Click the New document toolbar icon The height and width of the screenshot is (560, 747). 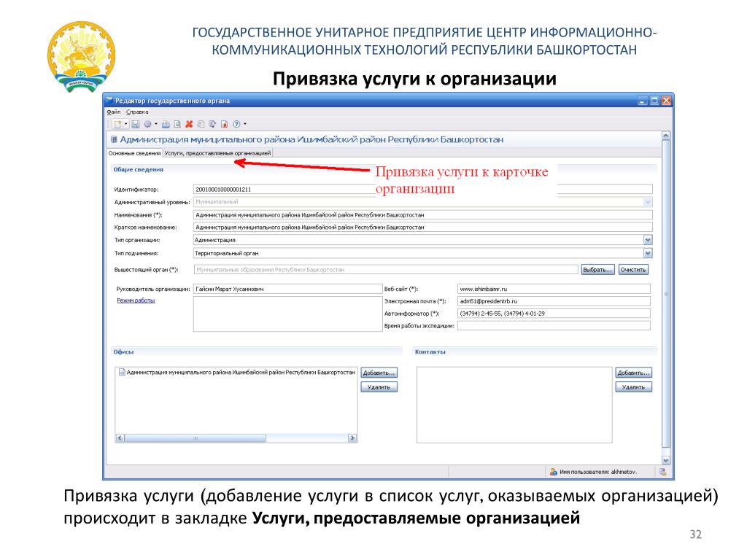[x=117, y=124]
